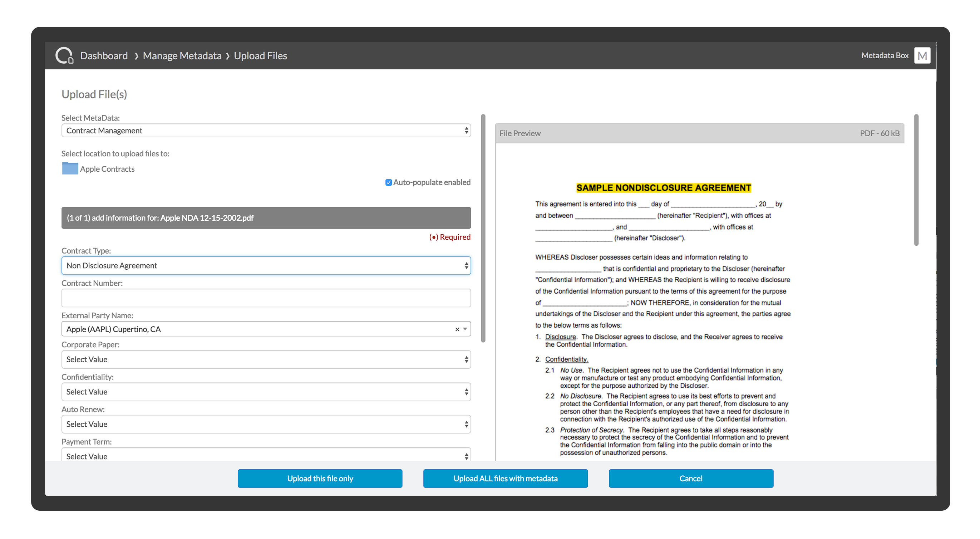Click the file preview vertical scrollbar

tap(916, 180)
